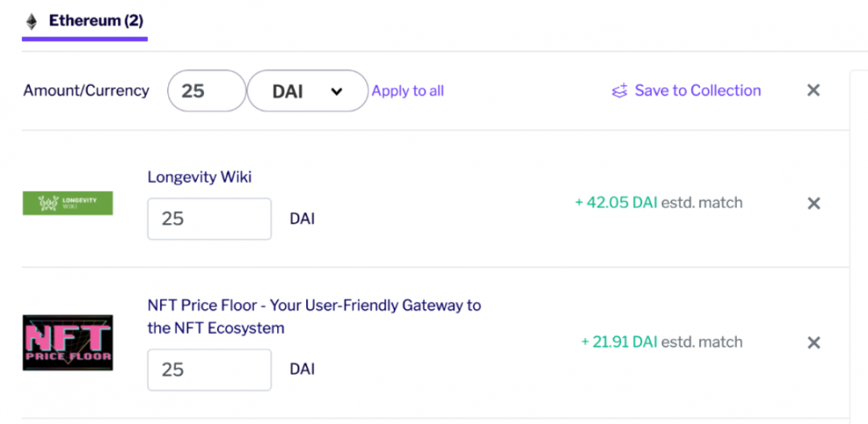Viewport: 868px width, 424px height.
Task: Remove Longevity Wiki from the cart
Action: [x=813, y=203]
